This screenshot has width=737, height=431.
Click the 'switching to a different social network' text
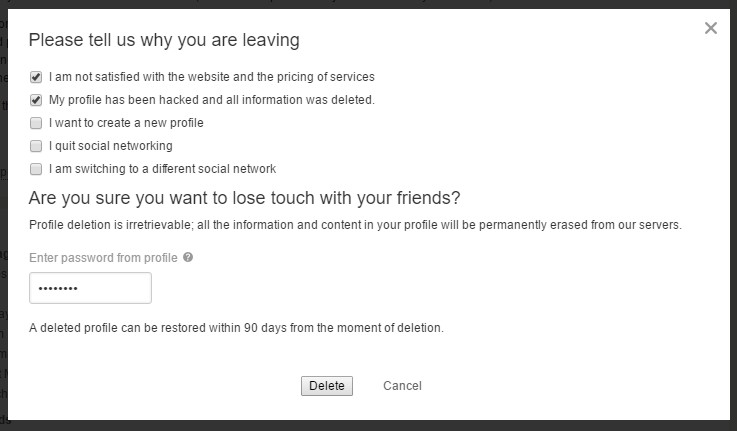[x=162, y=169]
